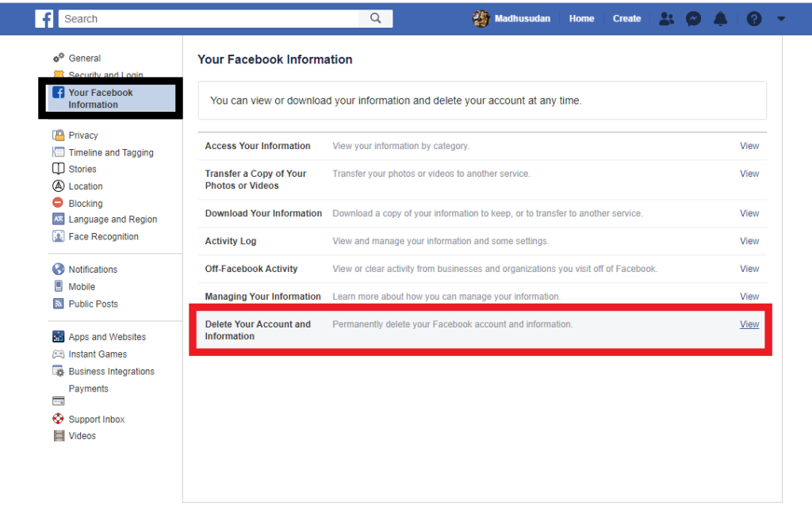The height and width of the screenshot is (505, 812).
Task: Open Instant Games label
Action: click(x=98, y=354)
